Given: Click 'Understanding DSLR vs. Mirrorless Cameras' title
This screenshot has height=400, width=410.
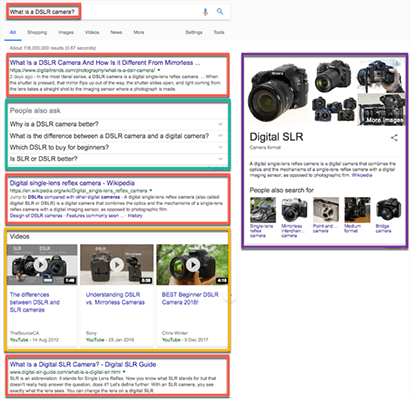Looking at the screenshot, I should pos(115,299).
